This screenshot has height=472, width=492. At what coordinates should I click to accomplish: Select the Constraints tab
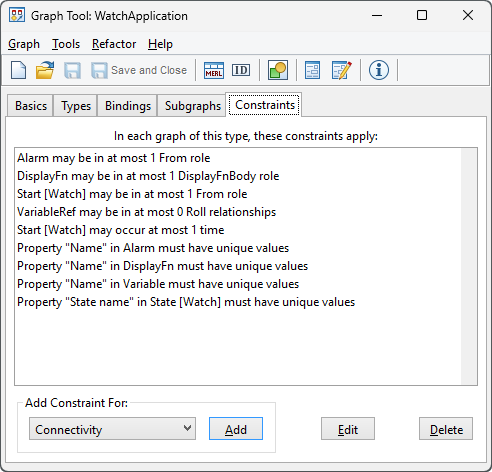(x=265, y=105)
